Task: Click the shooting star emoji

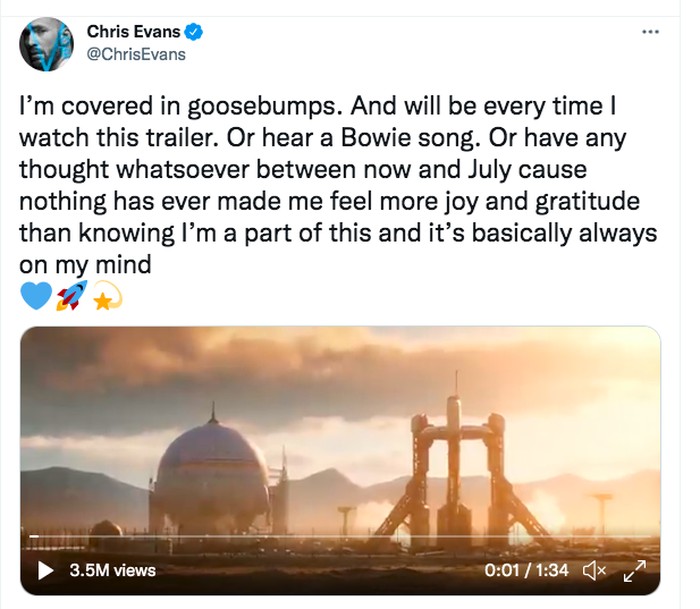Action: pos(106,297)
